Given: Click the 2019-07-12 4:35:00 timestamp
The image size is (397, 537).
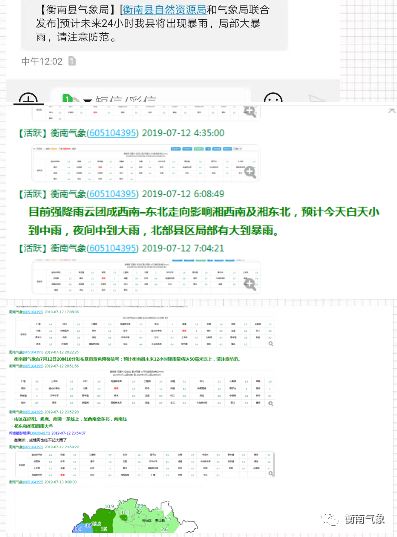Looking at the screenshot, I should click(183, 133).
